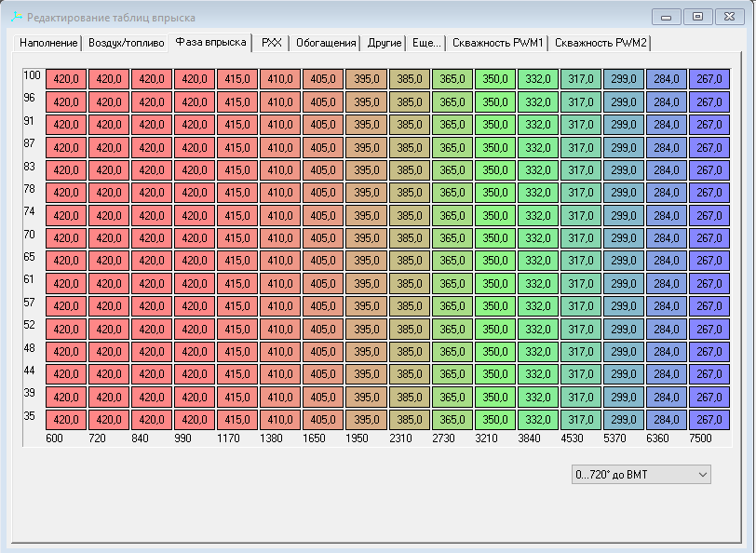The image size is (756, 553).
Task: Click the 600 rpm column label
Action: point(54,438)
